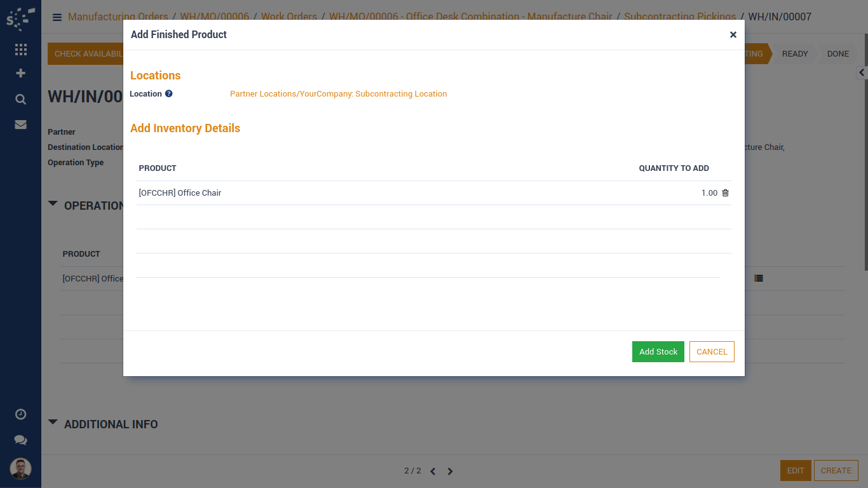868x488 pixels.
Task: Go to the next record arrow
Action: click(451, 471)
